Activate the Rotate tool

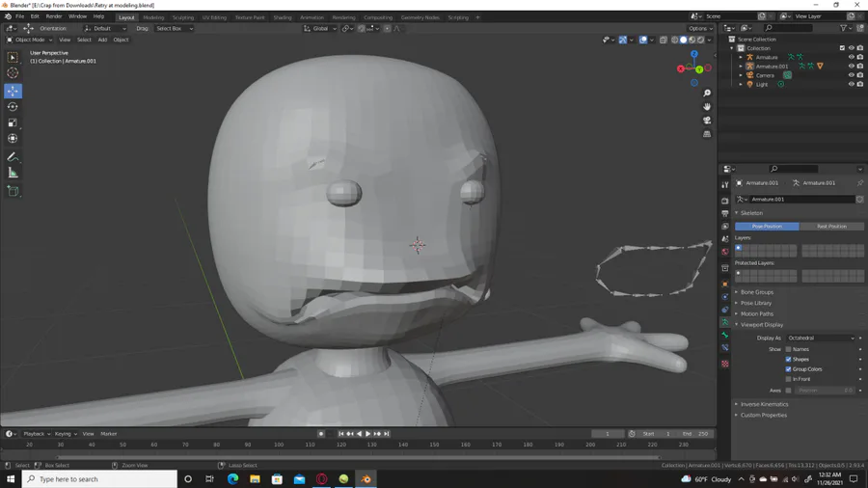(x=13, y=107)
